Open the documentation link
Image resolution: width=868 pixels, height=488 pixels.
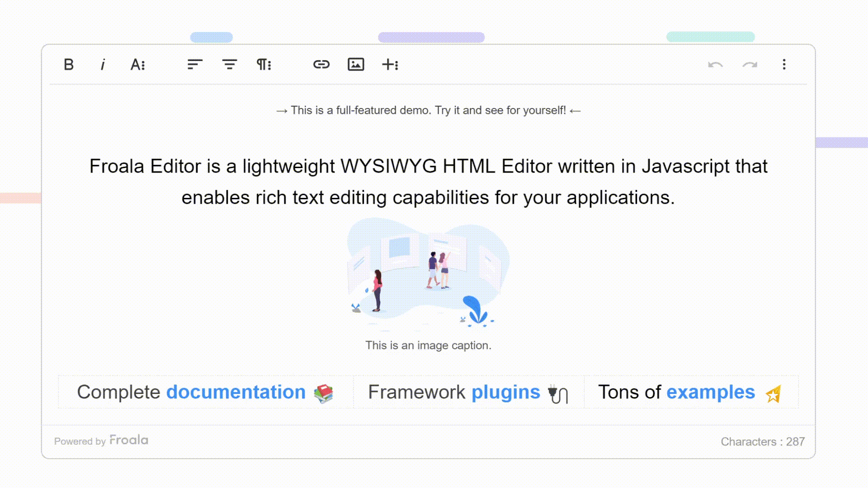pyautogui.click(x=236, y=392)
